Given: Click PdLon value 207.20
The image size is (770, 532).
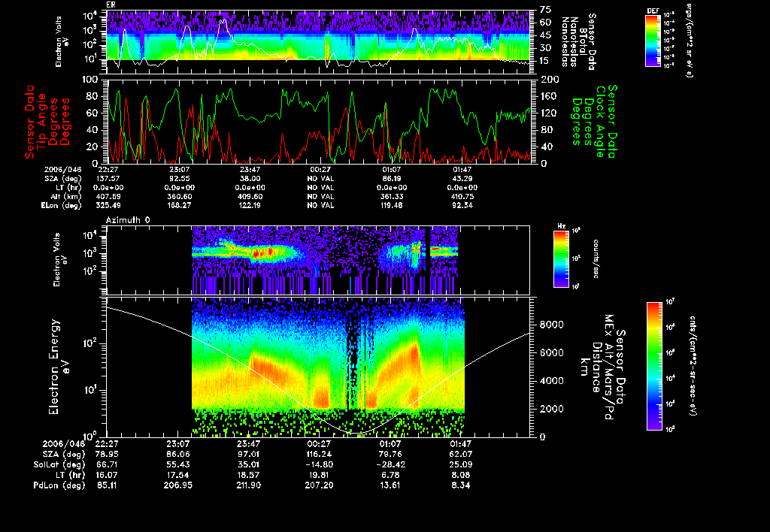Looking at the screenshot, I should point(319,485).
